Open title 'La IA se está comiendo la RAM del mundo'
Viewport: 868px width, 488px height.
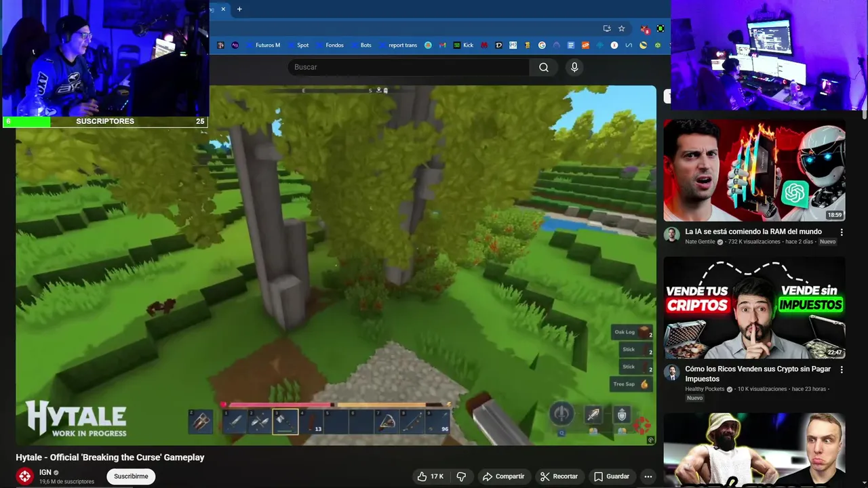point(753,232)
